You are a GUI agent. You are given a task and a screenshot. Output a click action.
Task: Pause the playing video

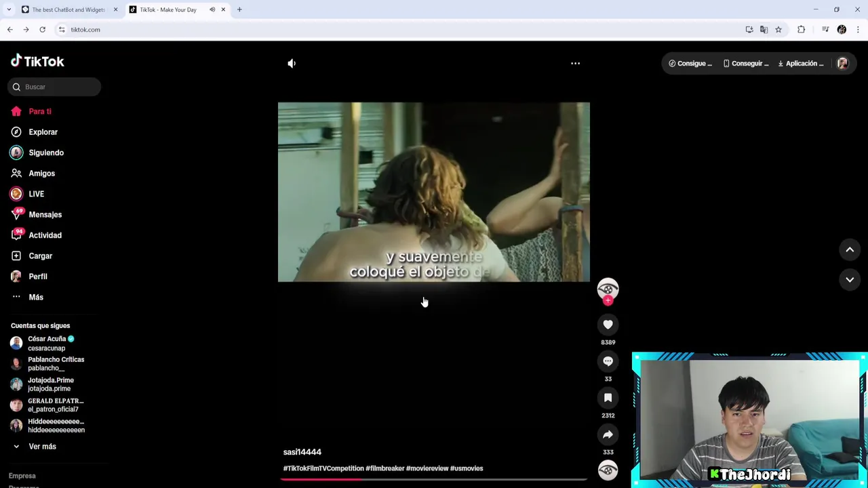tap(434, 192)
